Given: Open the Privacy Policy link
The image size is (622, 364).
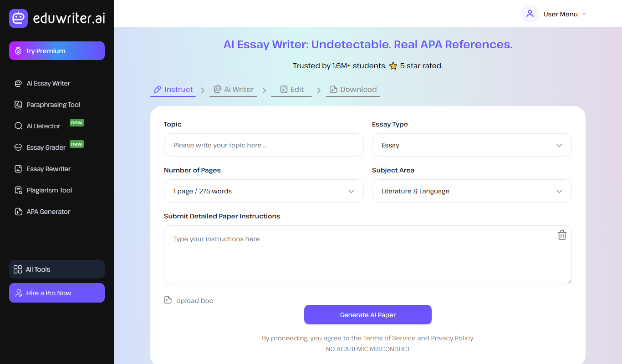Looking at the screenshot, I should tap(452, 338).
